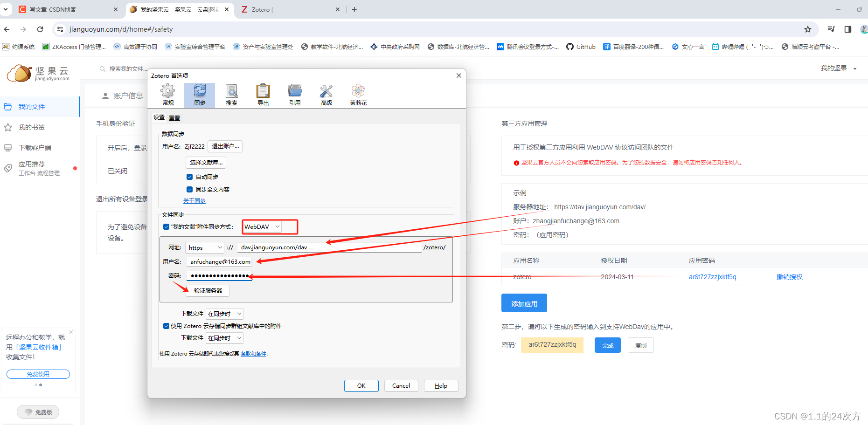Click the 复制 password button
Image resolution: width=868 pixels, height=425 pixels.
click(641, 345)
